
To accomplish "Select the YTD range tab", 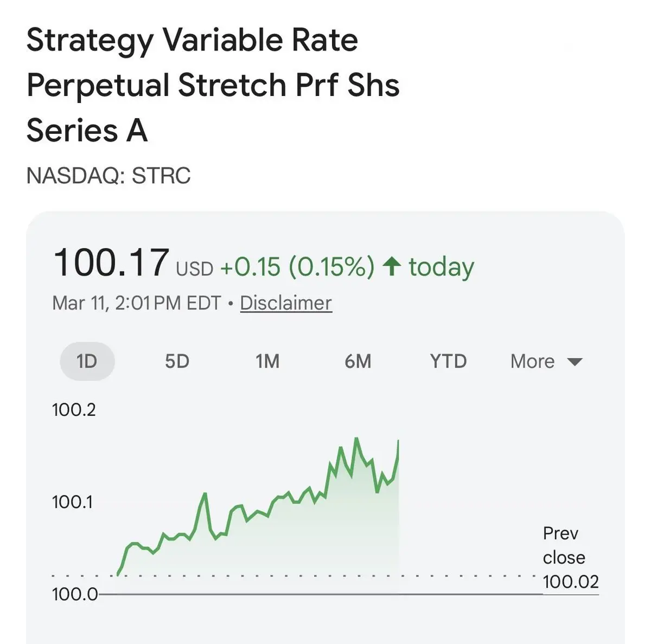I will 448,361.
